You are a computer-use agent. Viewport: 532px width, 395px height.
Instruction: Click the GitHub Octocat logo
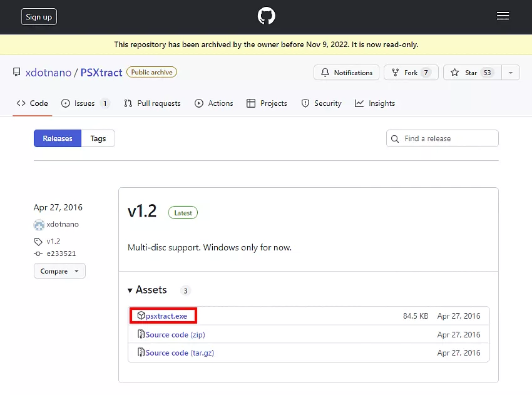(266, 17)
